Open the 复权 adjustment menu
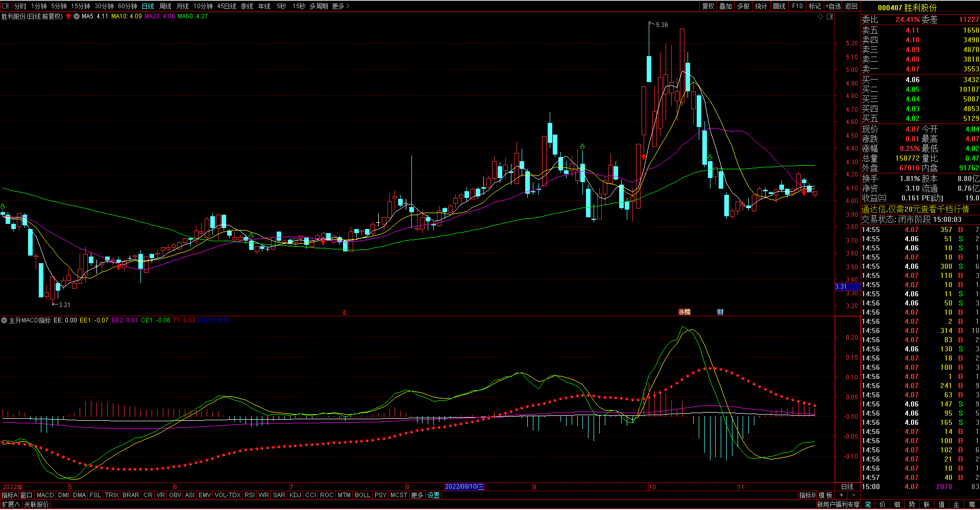The width and height of the screenshot is (980, 510). pos(708,6)
